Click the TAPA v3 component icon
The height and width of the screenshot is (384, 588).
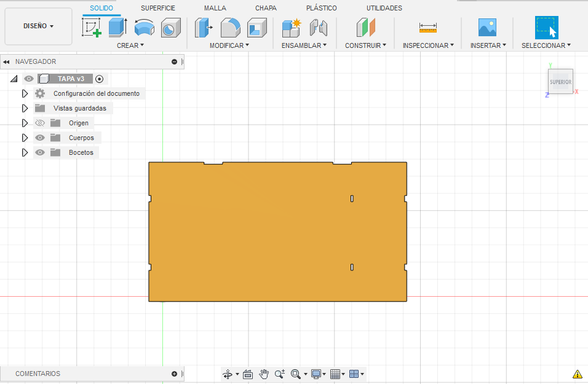pyautogui.click(x=44, y=79)
